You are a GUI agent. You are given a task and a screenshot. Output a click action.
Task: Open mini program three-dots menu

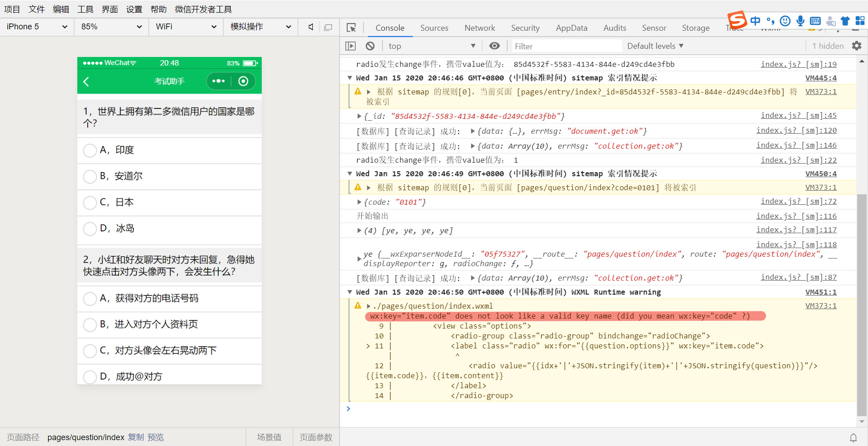tap(219, 81)
